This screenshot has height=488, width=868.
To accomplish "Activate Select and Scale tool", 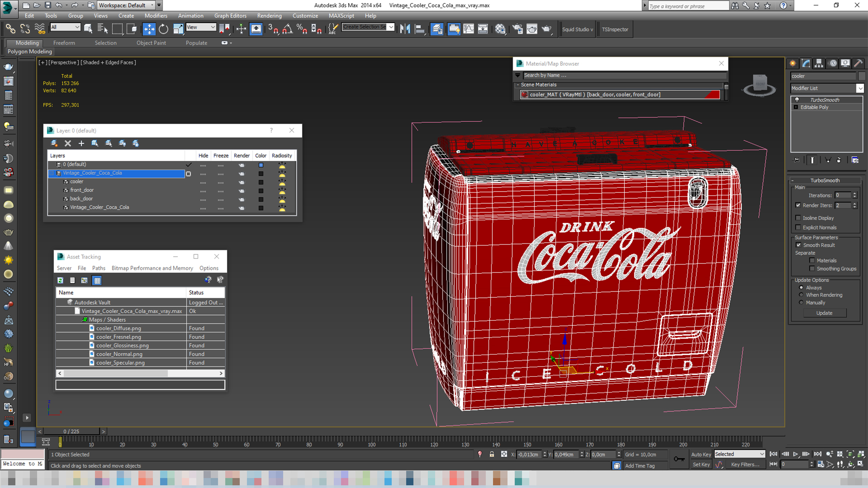I will [178, 29].
